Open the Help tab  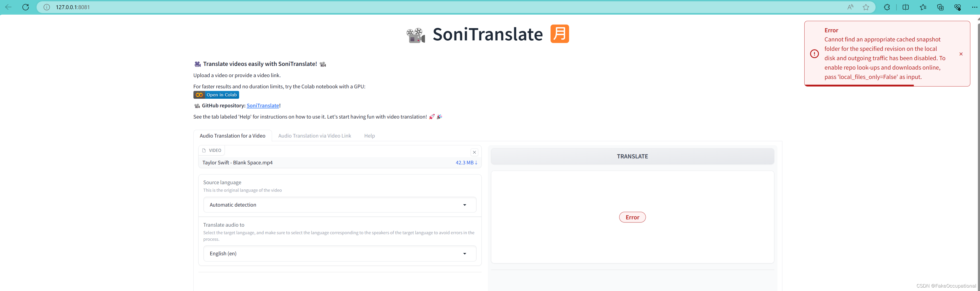pos(369,136)
